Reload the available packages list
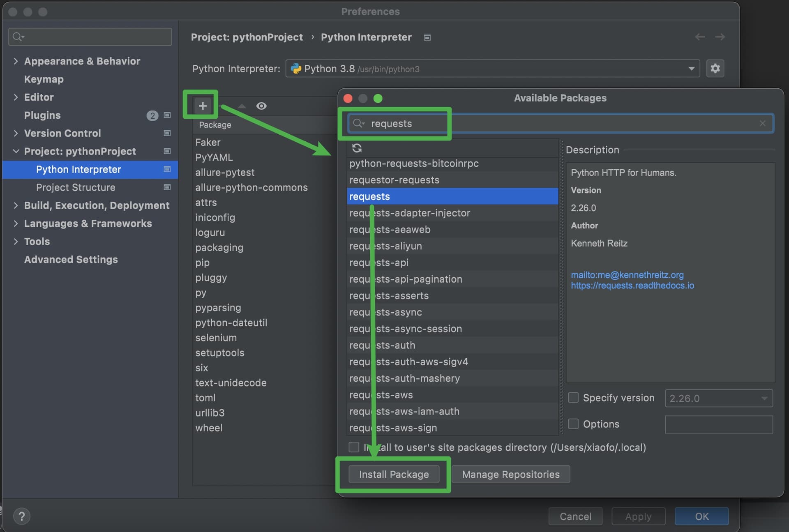The image size is (789, 532). tap(357, 148)
